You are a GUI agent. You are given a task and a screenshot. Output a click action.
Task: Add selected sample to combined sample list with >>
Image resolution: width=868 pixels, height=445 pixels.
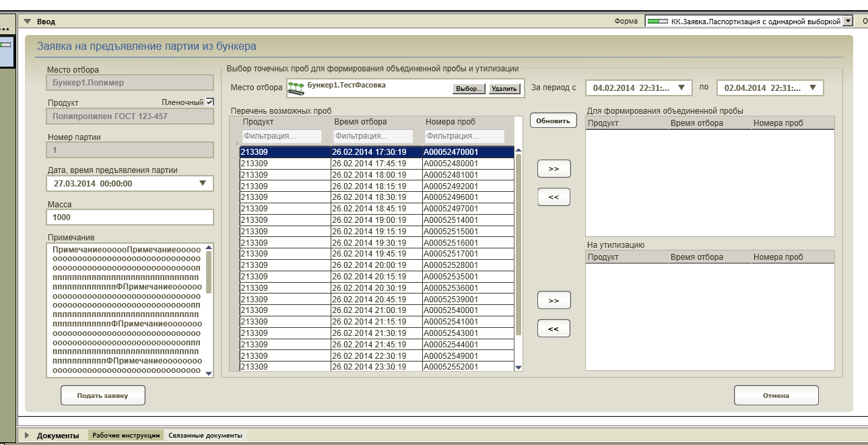pos(554,168)
